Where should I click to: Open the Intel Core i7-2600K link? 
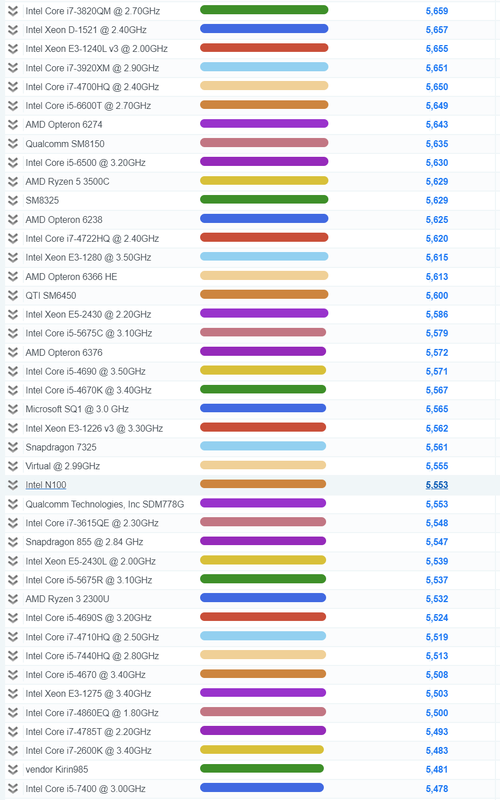88,751
